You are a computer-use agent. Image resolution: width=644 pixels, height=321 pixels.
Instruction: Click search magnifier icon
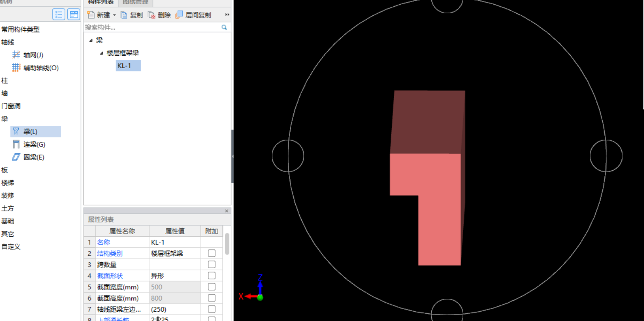click(224, 27)
